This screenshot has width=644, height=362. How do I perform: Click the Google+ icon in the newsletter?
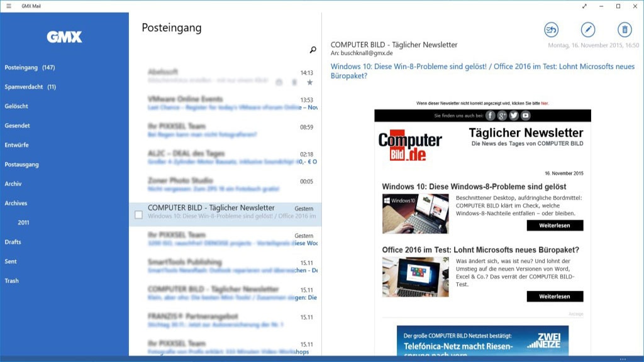pos(502,116)
